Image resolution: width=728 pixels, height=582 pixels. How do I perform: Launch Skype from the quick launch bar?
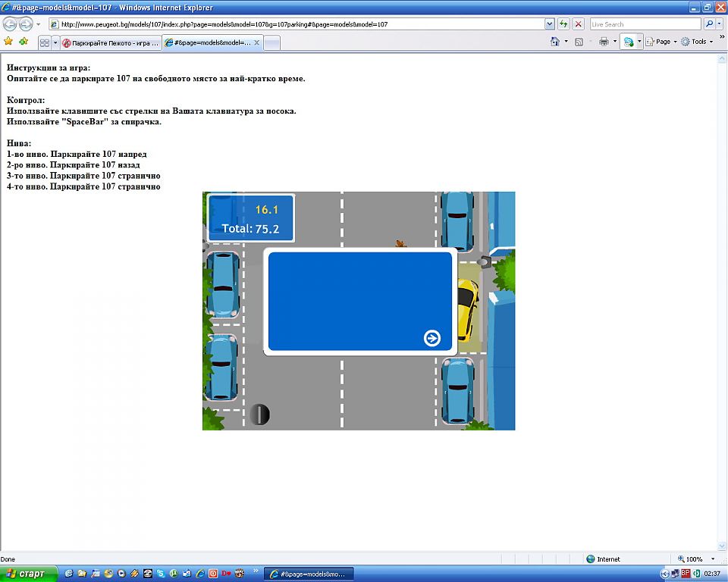[x=161, y=574]
